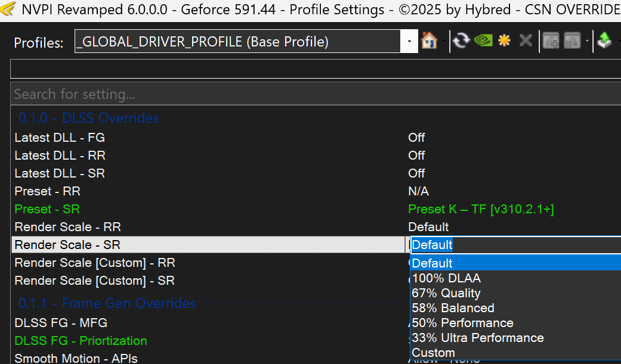Select the Render Scale - SR row label
Image resolution: width=621 pixels, height=364 pixels.
pos(67,245)
